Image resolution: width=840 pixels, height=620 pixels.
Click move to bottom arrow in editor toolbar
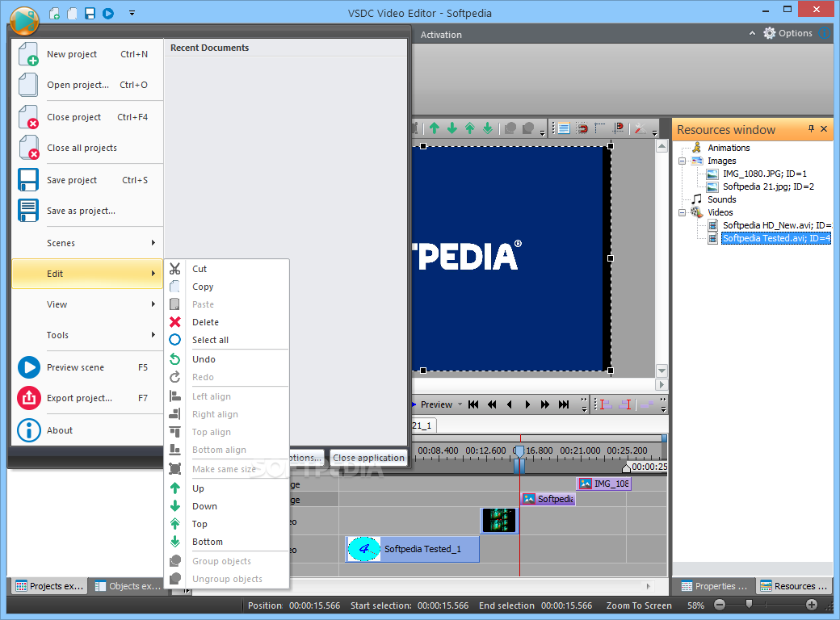488,128
